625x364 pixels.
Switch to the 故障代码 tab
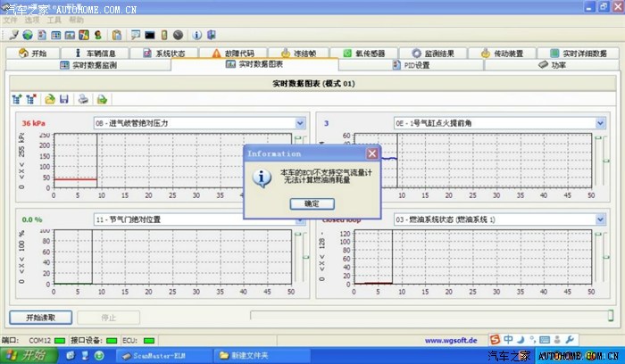point(233,54)
